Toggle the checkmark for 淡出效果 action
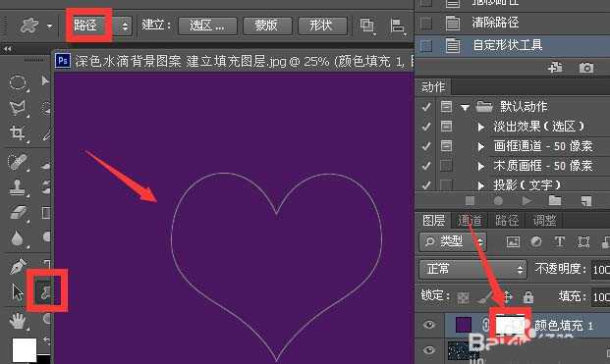Image resolution: width=610 pixels, height=364 pixels. [426, 127]
